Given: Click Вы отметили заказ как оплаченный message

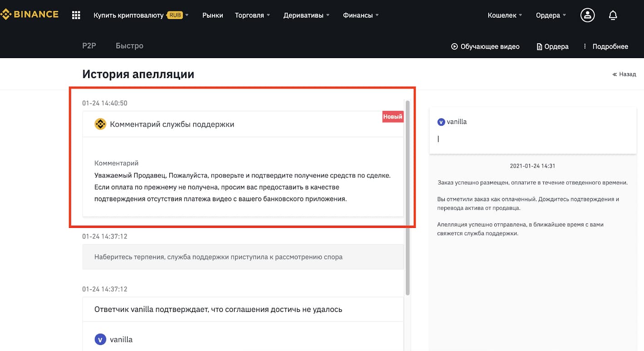Looking at the screenshot, I should [528, 203].
